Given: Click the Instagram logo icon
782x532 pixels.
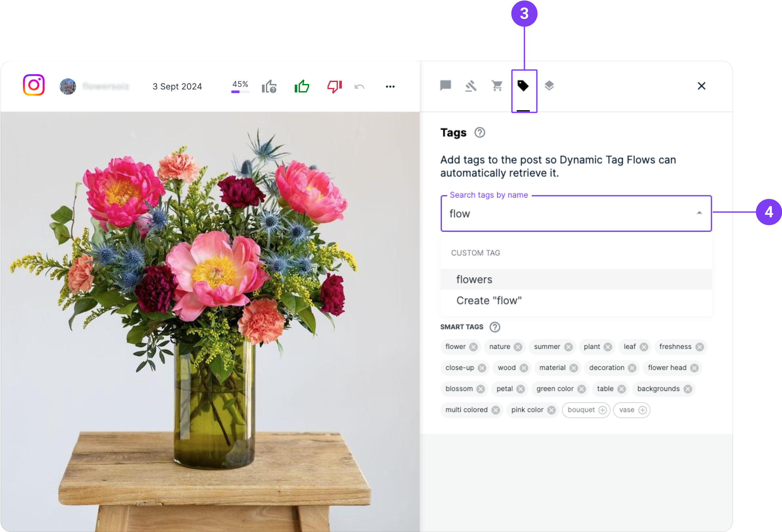Looking at the screenshot, I should pos(34,85).
